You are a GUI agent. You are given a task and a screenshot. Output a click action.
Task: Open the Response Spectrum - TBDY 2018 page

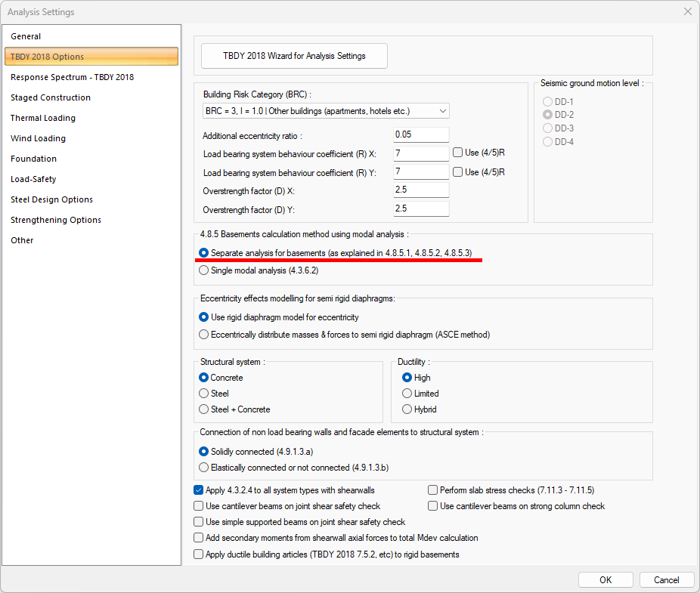tap(72, 77)
